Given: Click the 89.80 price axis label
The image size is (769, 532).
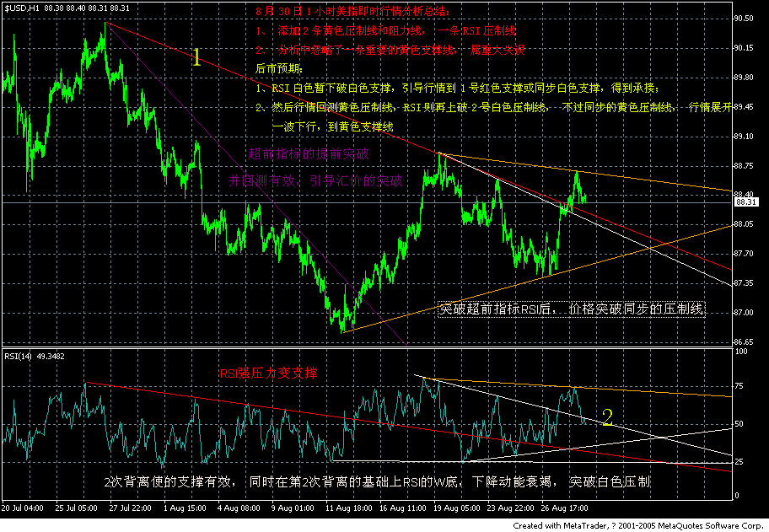Looking at the screenshot, I should point(743,77).
